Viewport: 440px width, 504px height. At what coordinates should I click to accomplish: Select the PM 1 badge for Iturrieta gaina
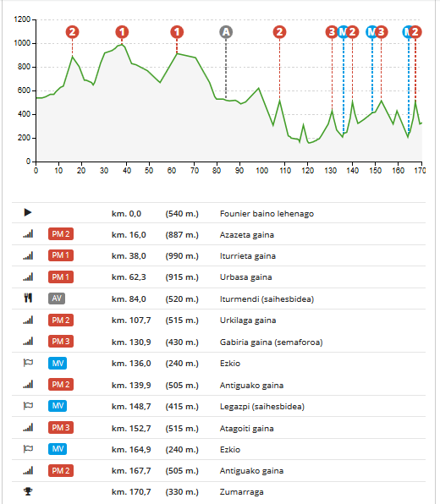tap(61, 255)
